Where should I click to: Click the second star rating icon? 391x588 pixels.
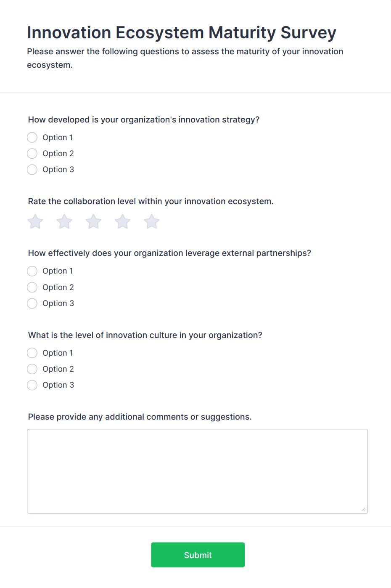pyautogui.click(x=64, y=221)
